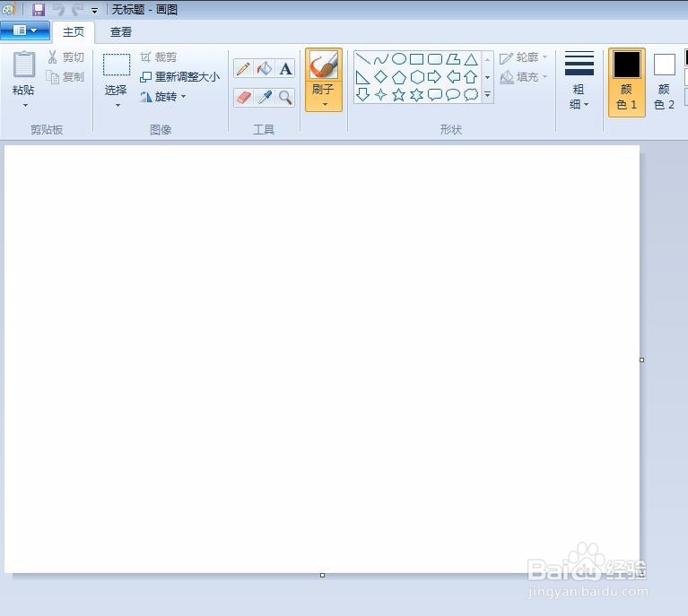
Task: Click the canvas bottom edge resize handle
Action: [x=323, y=575]
